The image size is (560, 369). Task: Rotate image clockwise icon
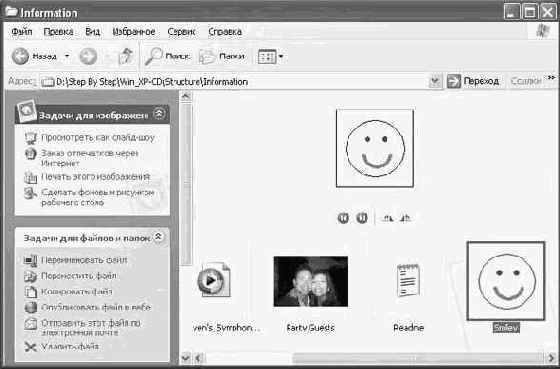click(388, 218)
